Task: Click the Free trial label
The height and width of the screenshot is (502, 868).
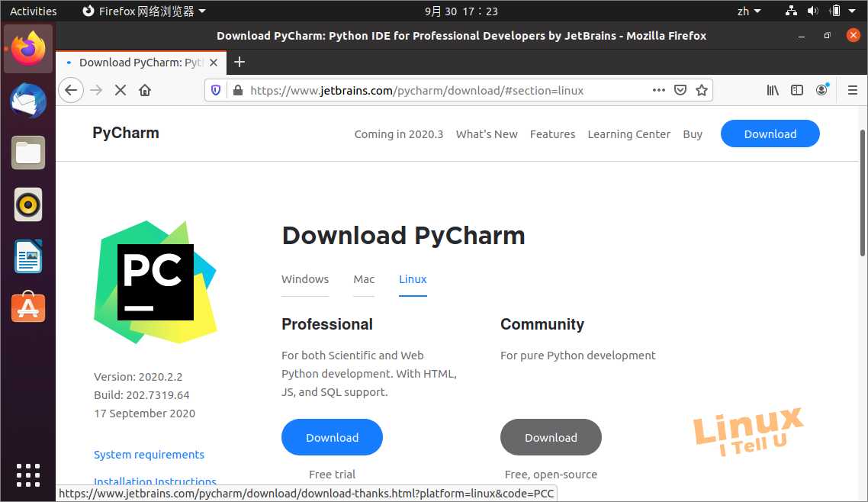Action: click(332, 475)
